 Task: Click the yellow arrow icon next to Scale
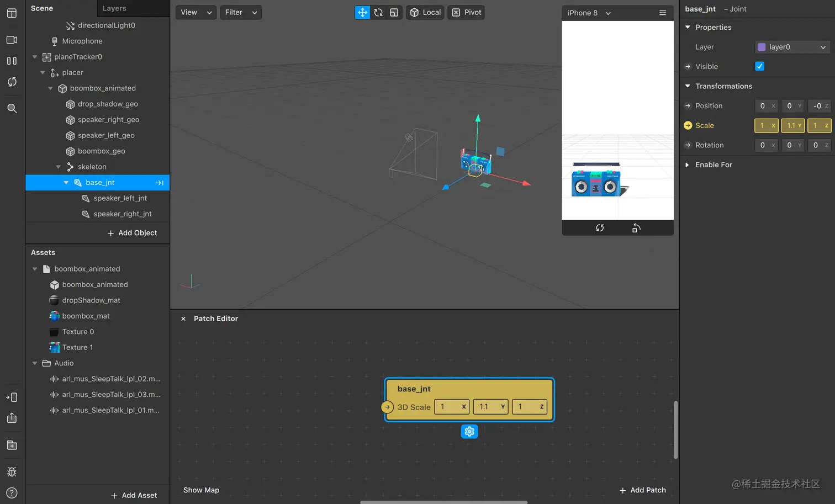click(x=688, y=125)
